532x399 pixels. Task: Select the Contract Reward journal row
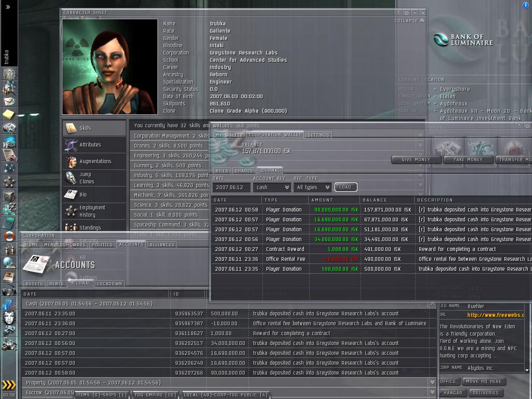[371, 249]
